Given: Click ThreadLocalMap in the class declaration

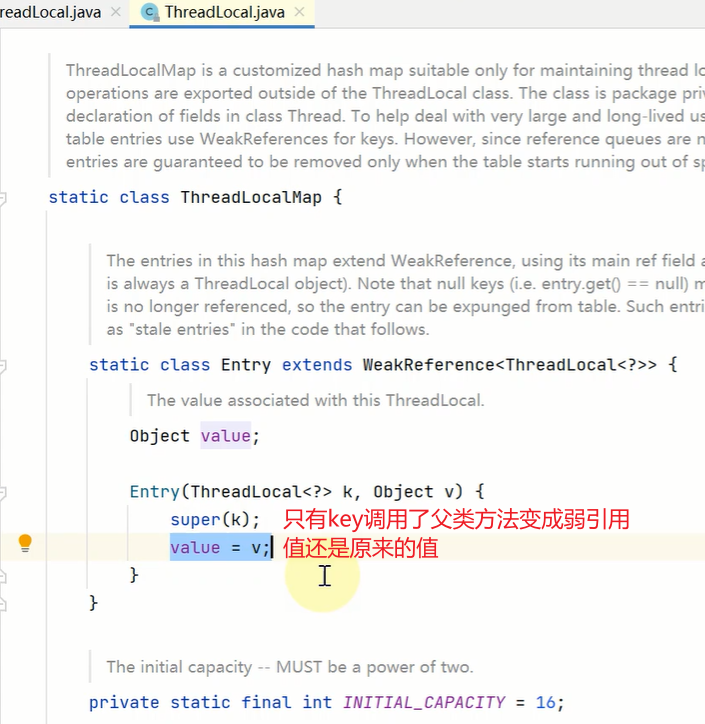Looking at the screenshot, I should [251, 197].
